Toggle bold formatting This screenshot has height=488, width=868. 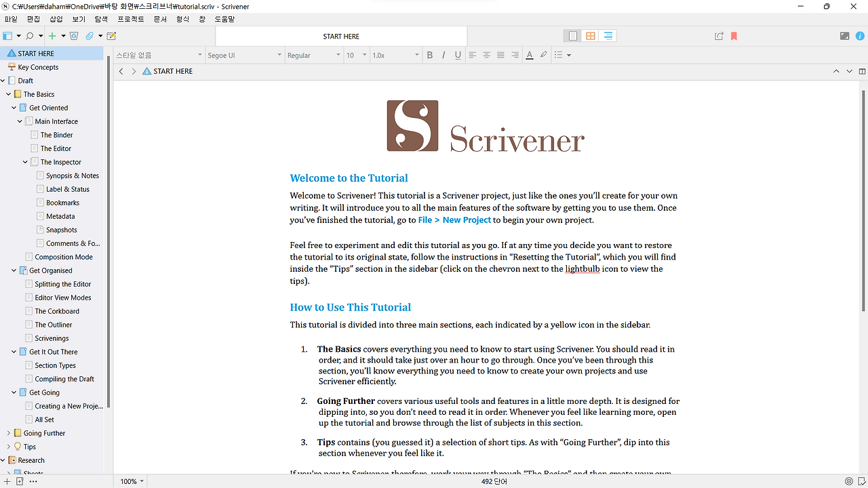[429, 55]
